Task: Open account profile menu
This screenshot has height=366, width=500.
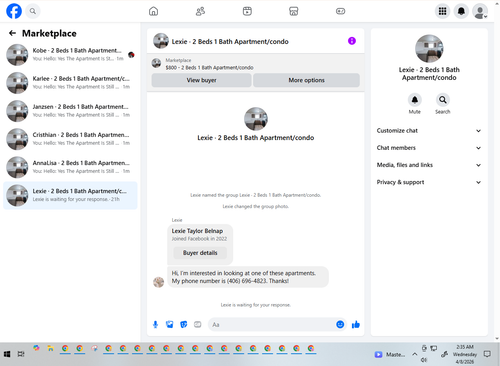Action: click(x=480, y=11)
